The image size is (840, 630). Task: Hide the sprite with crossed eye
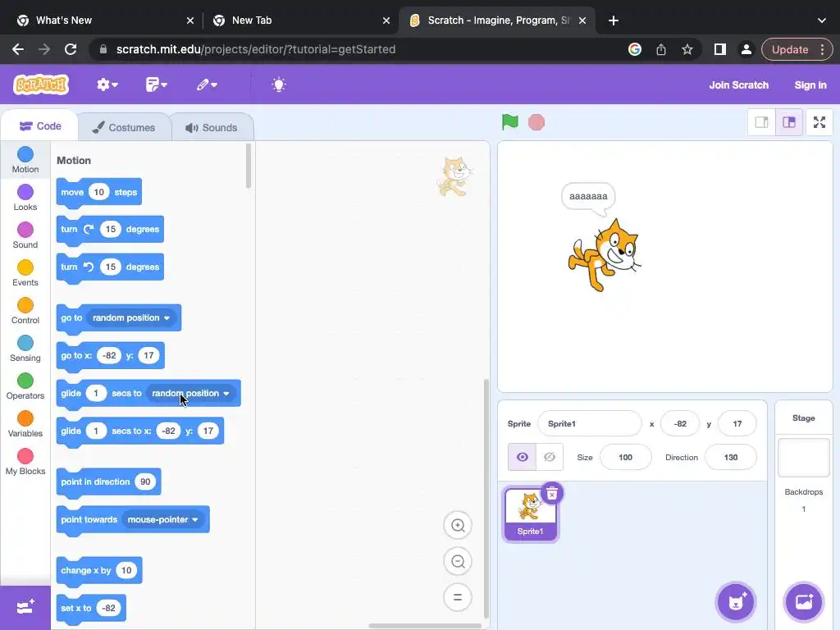click(x=550, y=457)
